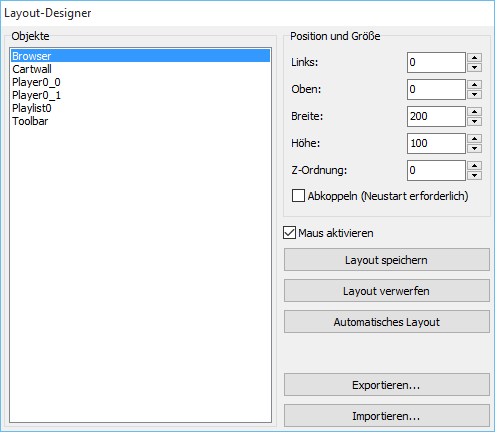Increase the Links value with up arrow

coord(474,57)
